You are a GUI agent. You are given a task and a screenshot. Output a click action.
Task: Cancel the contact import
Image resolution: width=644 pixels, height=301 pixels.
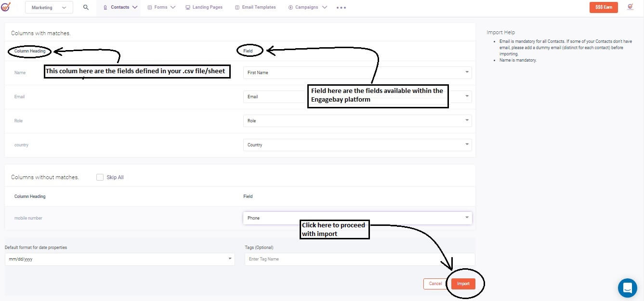coord(435,284)
